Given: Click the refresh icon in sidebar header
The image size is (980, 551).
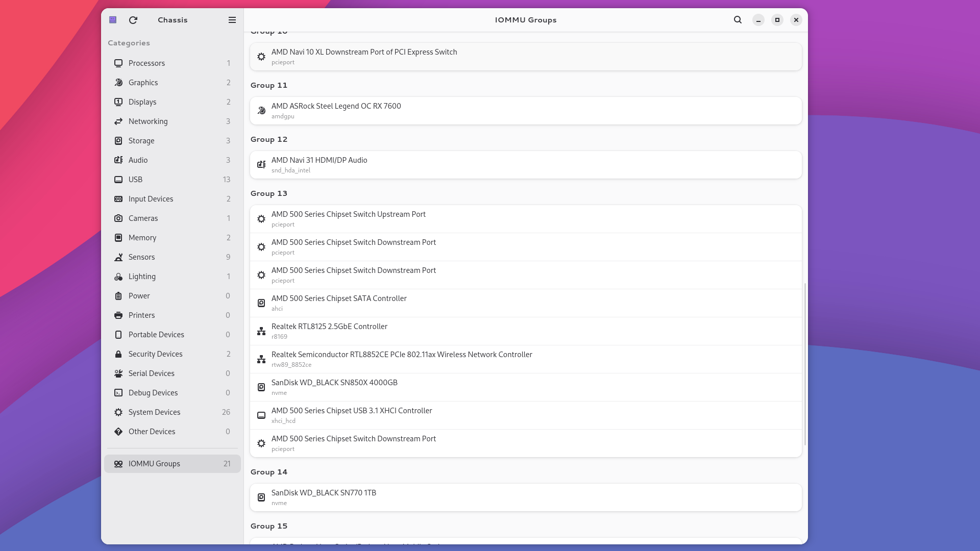Looking at the screenshot, I should 133,20.
